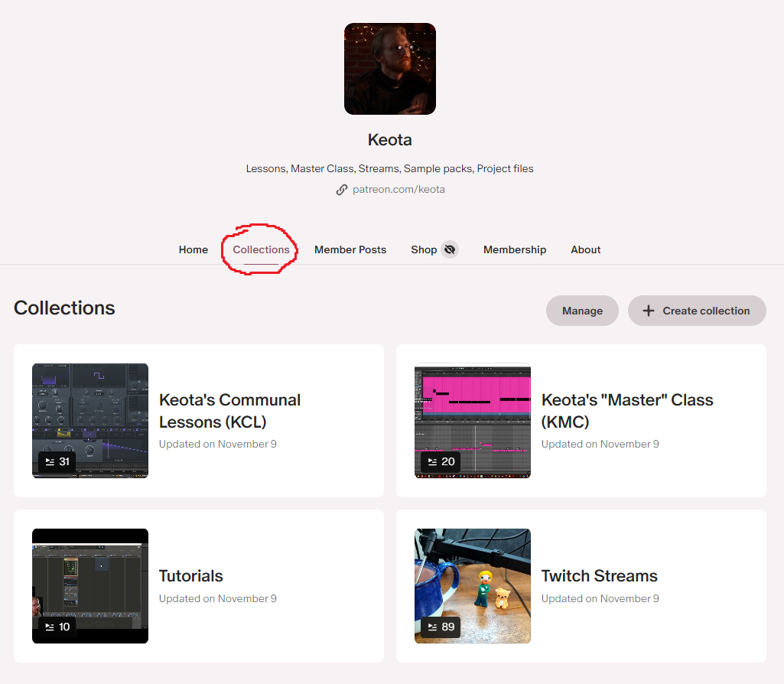
Task: Click "Updated on November 9" under Twitch Streams
Action: tap(600, 598)
